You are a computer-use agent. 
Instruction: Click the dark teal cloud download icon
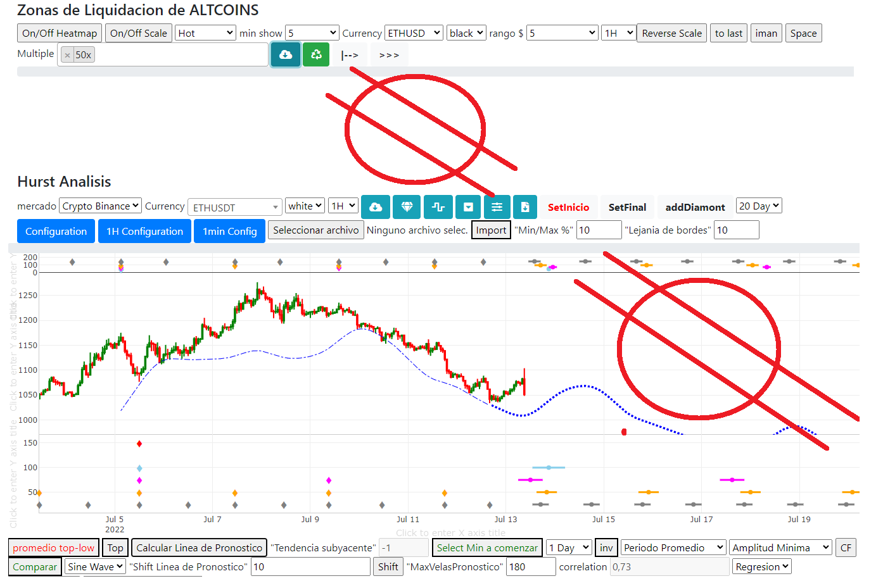pyautogui.click(x=285, y=54)
